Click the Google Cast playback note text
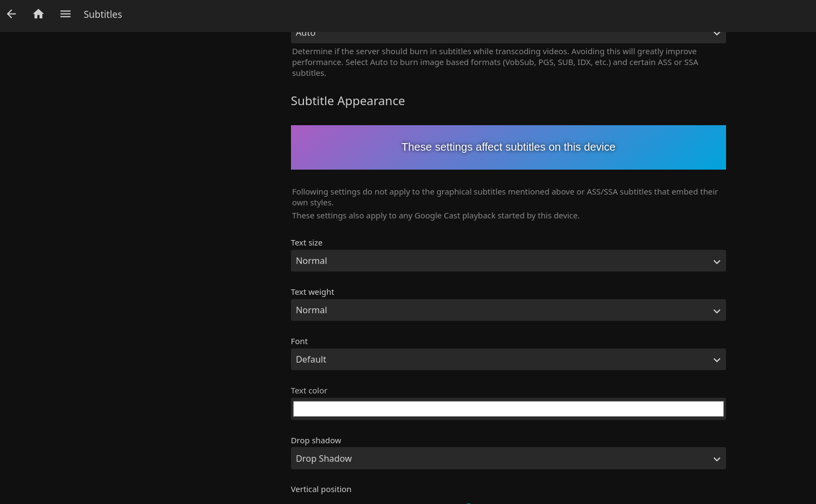 (436, 216)
